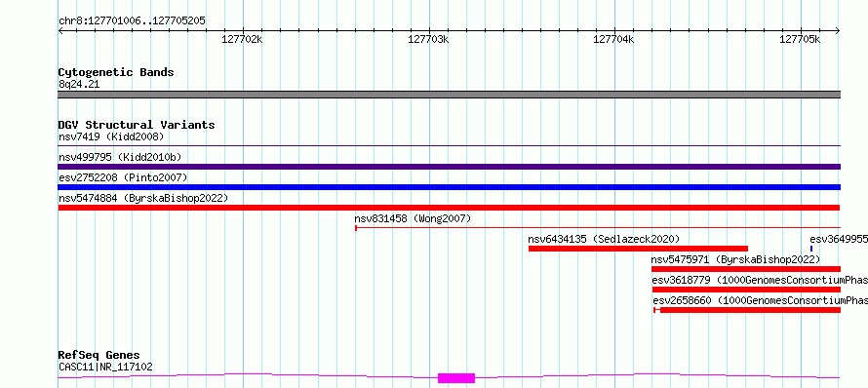Click the nsv831458 (Wong2007) label

coord(413,219)
